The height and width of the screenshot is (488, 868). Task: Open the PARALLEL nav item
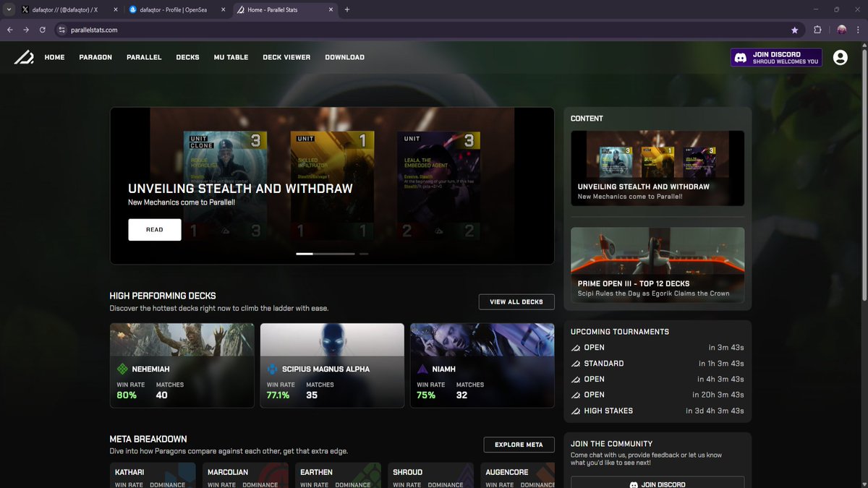(x=144, y=58)
